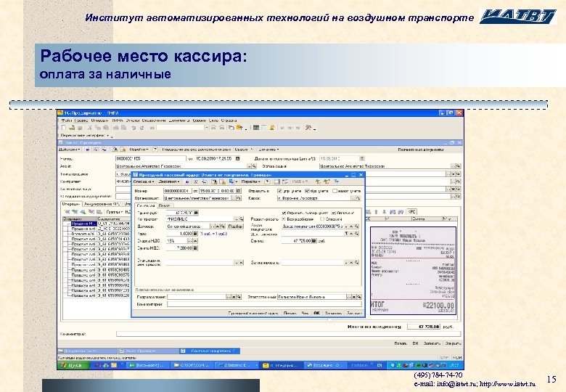Click open icon of Заказ покупателя field
566x392 pixels.
(356, 226)
